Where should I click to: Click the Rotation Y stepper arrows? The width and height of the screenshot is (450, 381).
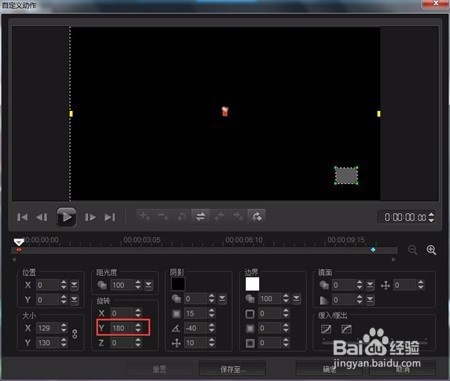[x=138, y=328]
